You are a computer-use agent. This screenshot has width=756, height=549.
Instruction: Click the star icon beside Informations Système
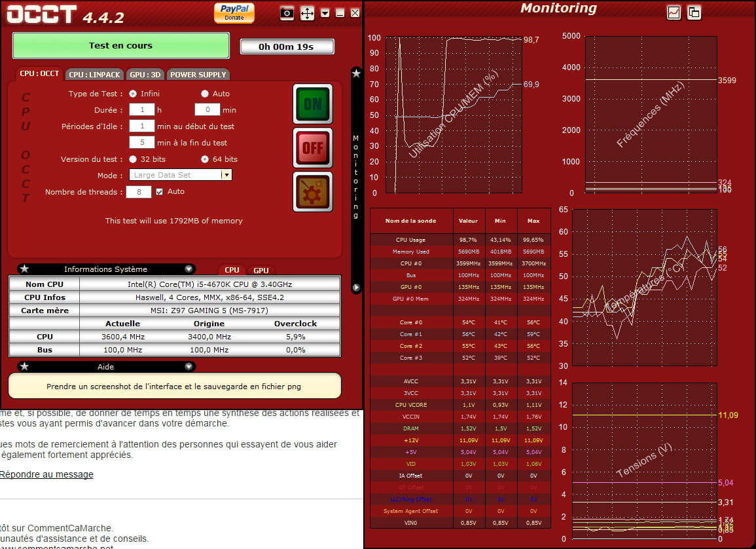click(x=24, y=269)
